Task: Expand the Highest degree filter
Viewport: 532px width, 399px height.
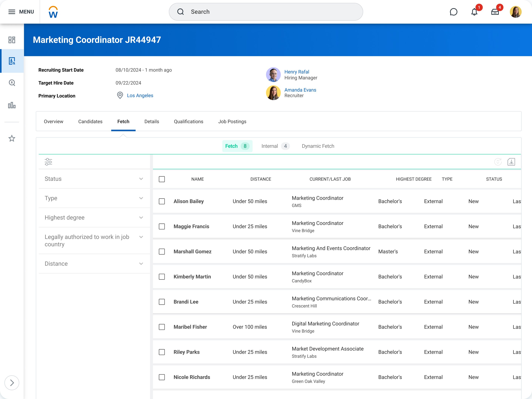Action: 141,217
